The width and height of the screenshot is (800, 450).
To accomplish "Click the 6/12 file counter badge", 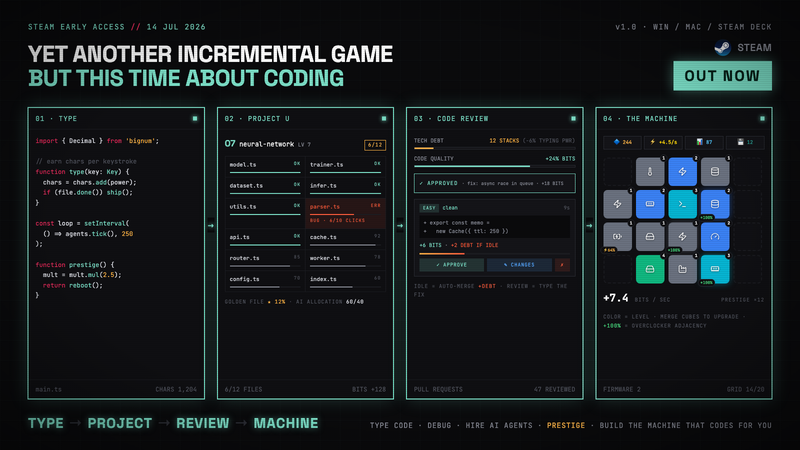I will tap(375, 145).
